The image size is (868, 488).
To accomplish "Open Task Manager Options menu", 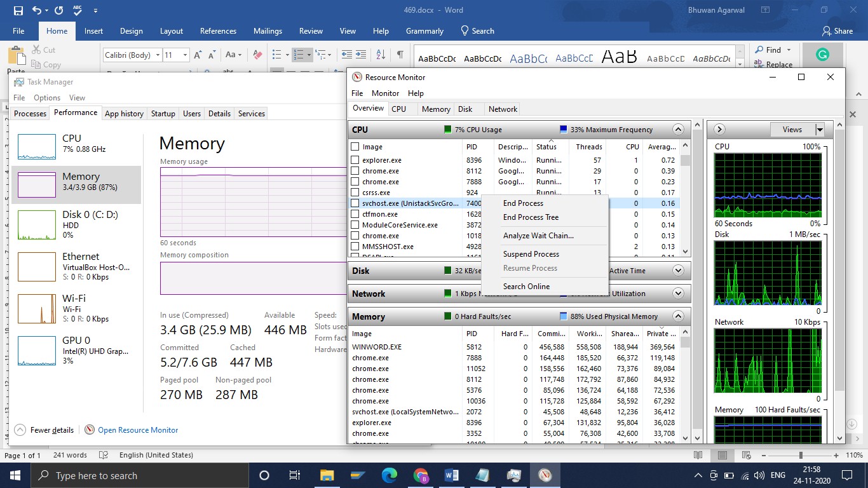I will point(47,98).
